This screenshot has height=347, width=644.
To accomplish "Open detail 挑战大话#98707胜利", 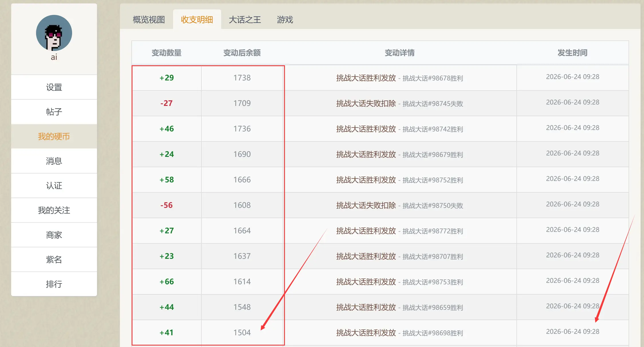I will pos(433,257).
